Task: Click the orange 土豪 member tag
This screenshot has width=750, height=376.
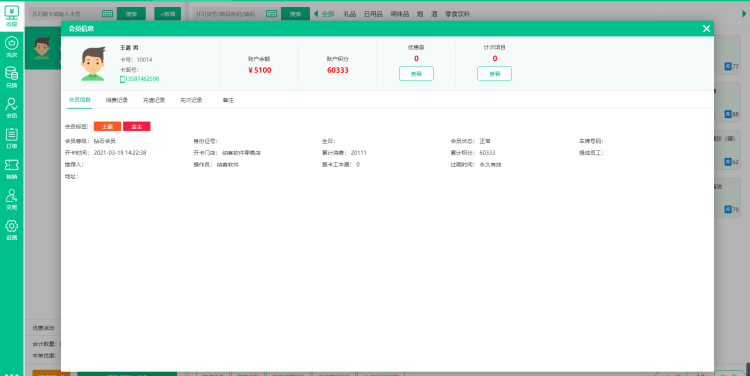Action: click(x=107, y=126)
